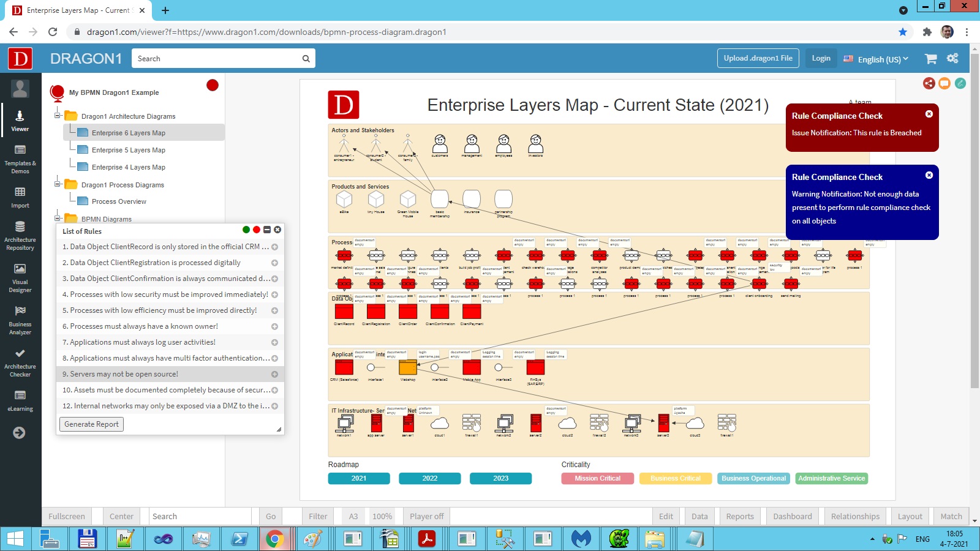
Task: Click the search magnifier icon
Action: [x=306, y=59]
